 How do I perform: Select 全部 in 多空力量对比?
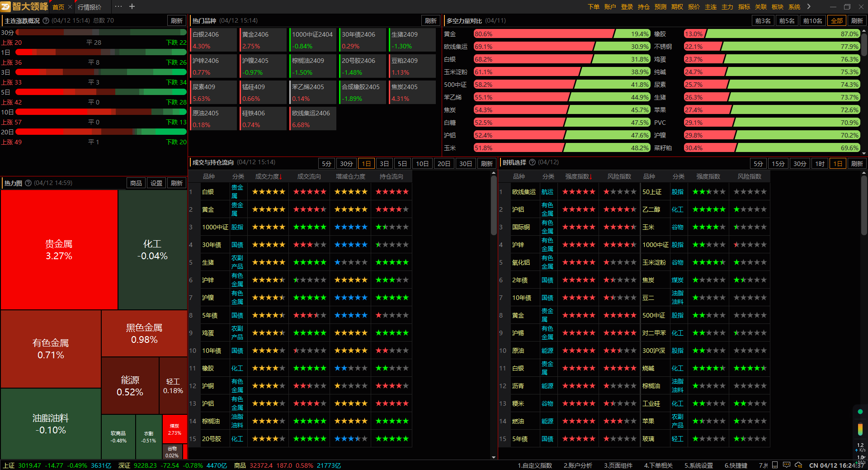pyautogui.click(x=837, y=21)
